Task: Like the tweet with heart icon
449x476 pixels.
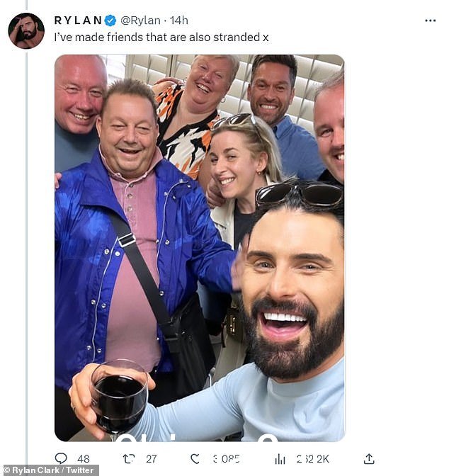Action: pyautogui.click(x=195, y=459)
